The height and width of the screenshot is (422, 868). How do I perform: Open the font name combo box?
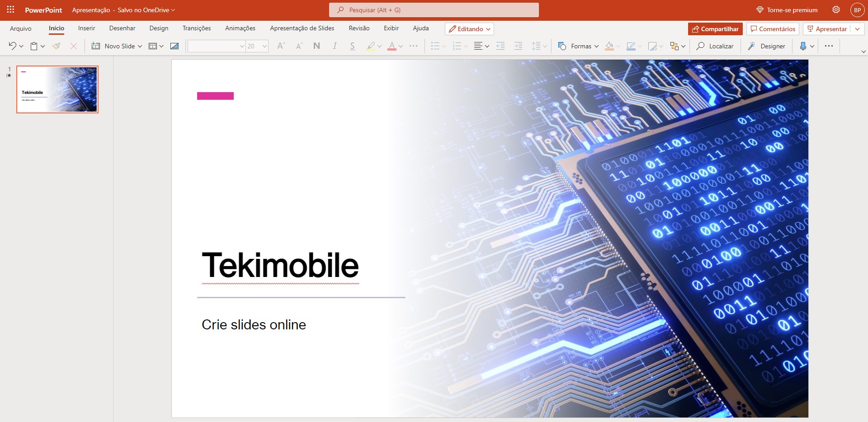pyautogui.click(x=217, y=46)
